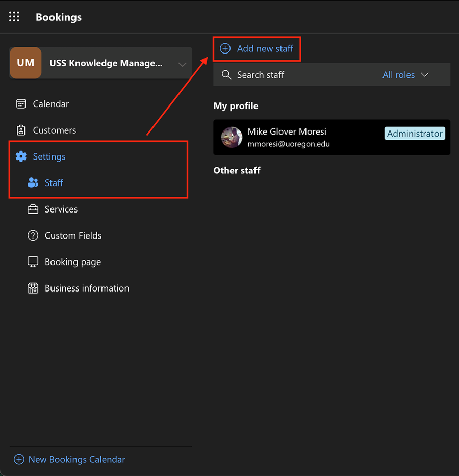Open the app launcher grid icon
The height and width of the screenshot is (476, 459).
pos(14,17)
